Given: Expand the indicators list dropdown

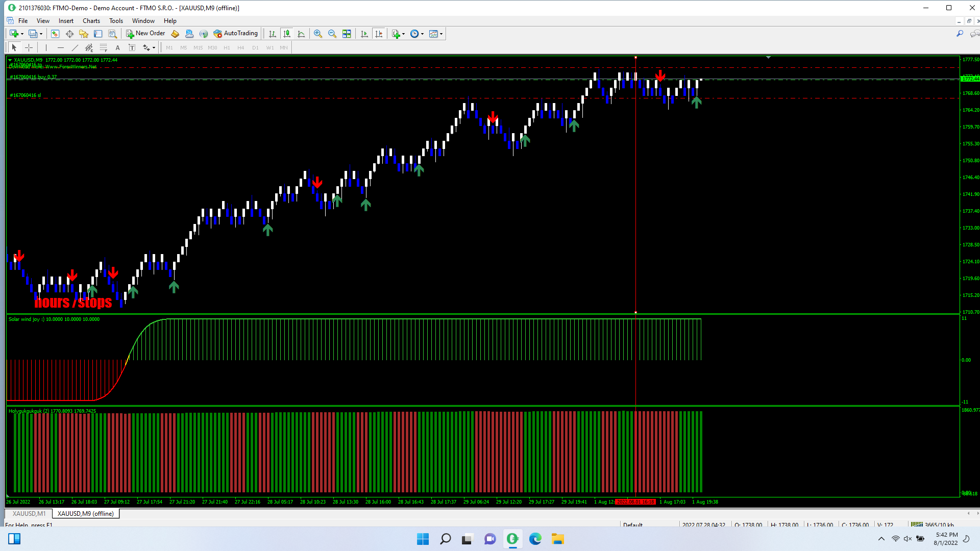Looking at the screenshot, I should click(404, 34).
